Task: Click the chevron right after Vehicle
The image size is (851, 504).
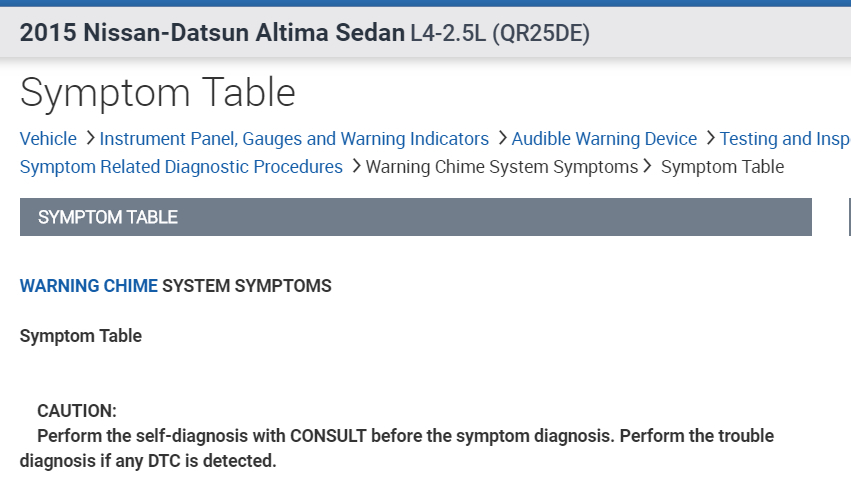Action: [x=89, y=139]
